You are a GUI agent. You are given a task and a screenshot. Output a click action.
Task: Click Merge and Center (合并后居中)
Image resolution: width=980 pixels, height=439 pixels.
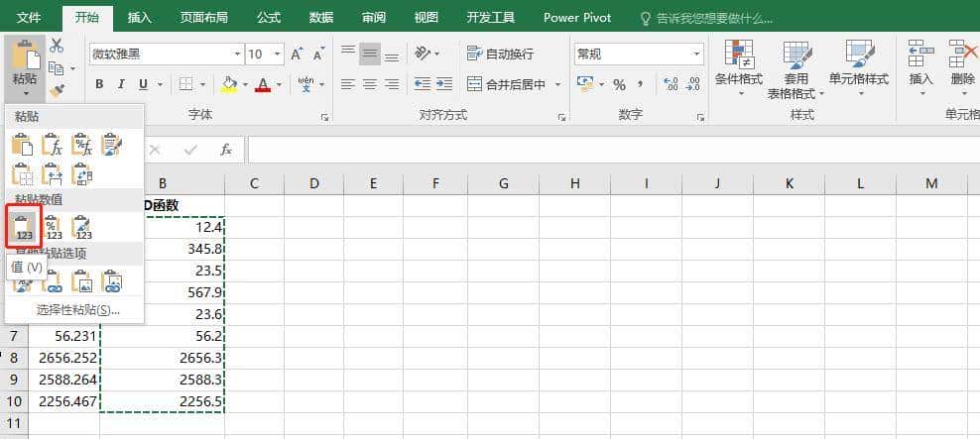coord(507,84)
